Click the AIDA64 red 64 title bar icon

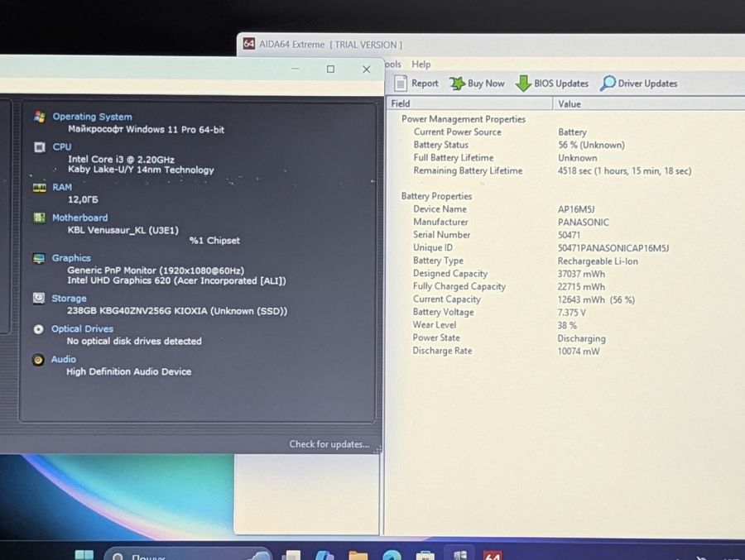(248, 44)
